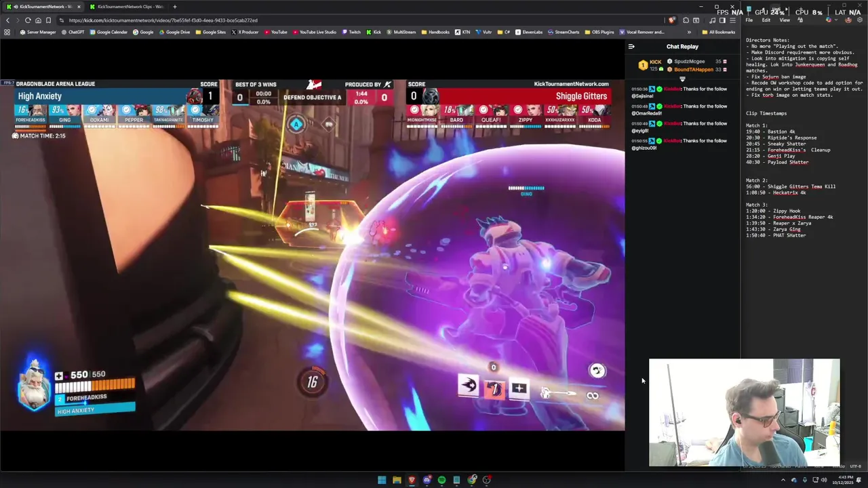
Task: Open the Apps grid in the bookmarks bar
Action: (x=7, y=32)
